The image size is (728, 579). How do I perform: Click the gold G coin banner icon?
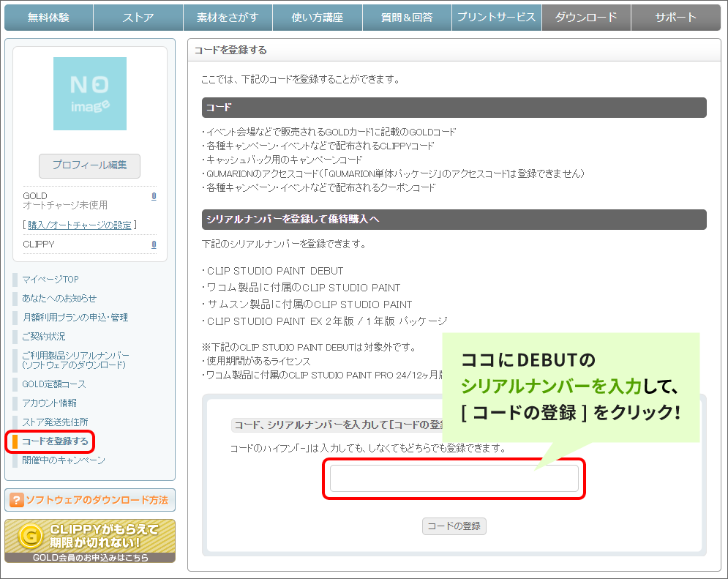[x=29, y=537]
